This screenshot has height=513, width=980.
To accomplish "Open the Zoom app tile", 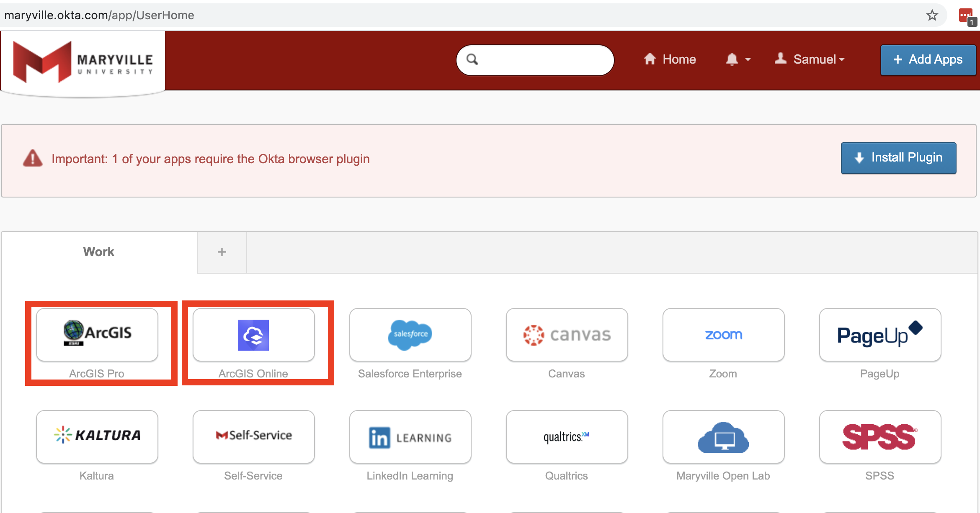I will coord(724,335).
